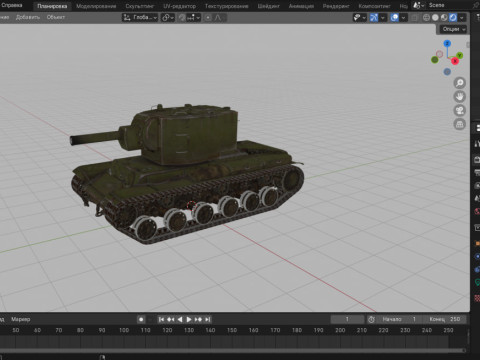Click the Конец end frame field
Screen dimensions: 480x360
point(445,319)
